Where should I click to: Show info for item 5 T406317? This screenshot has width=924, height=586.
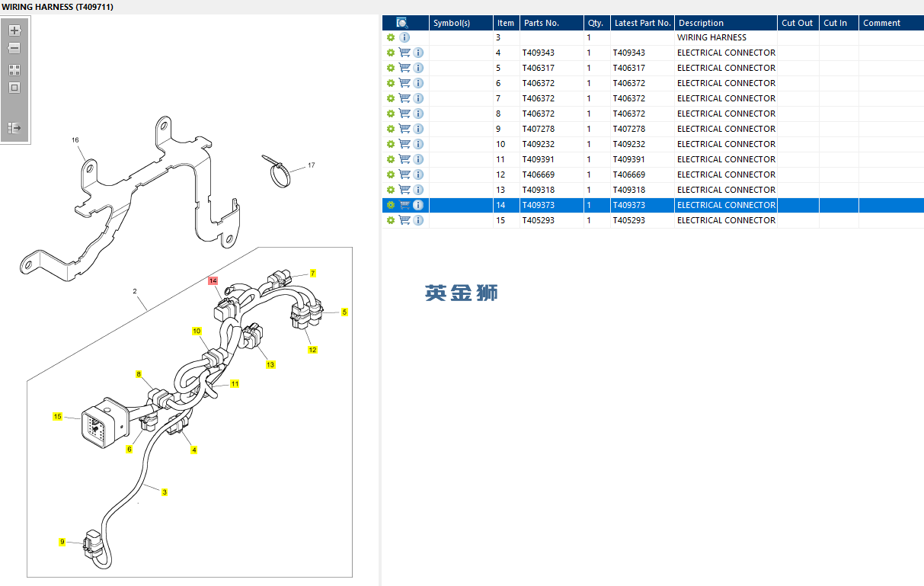[x=418, y=68]
